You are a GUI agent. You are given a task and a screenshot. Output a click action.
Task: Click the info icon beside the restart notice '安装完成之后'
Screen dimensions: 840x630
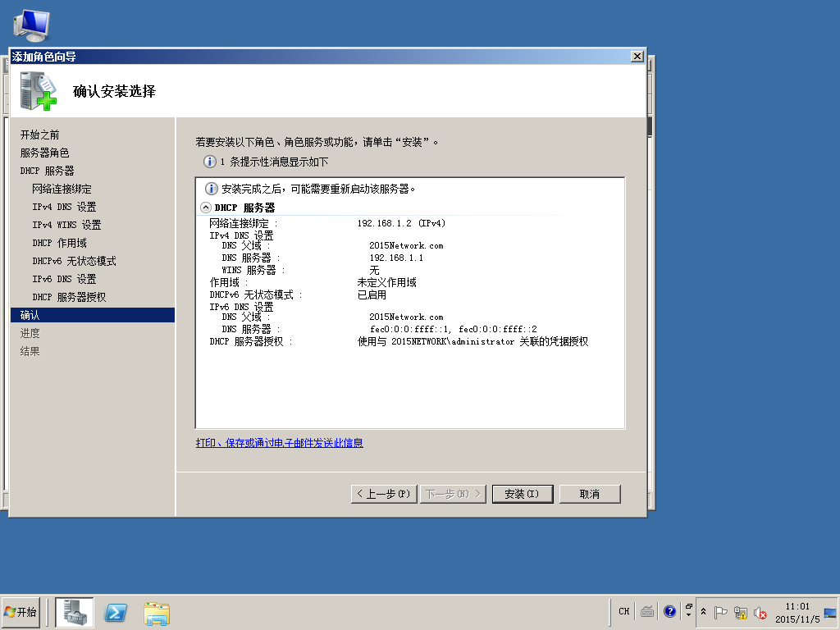click(212, 189)
